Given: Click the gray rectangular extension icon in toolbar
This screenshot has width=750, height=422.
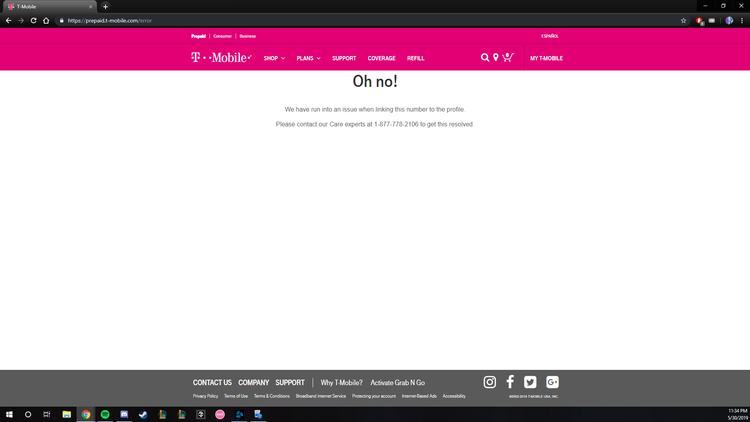Looking at the screenshot, I should [x=712, y=21].
